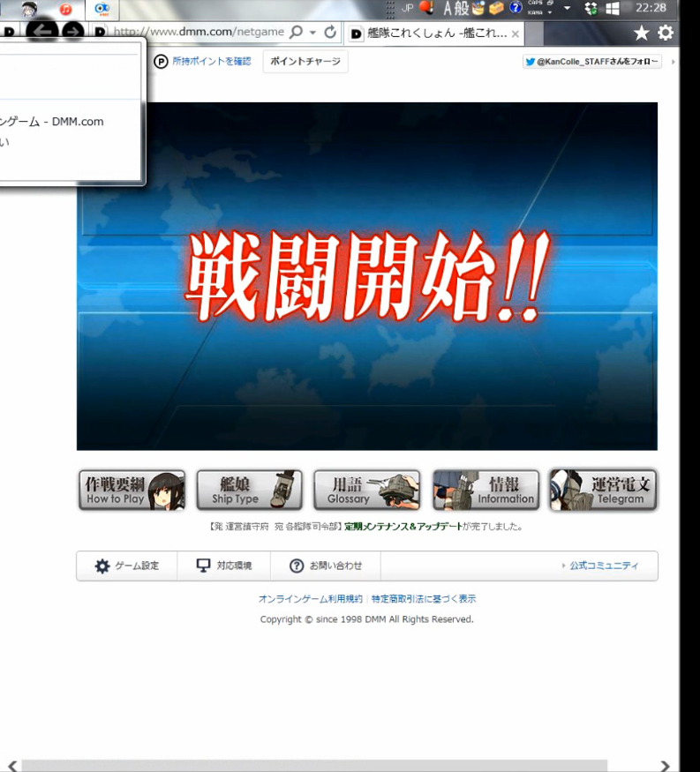Click the browser forward arrow button
Viewport: 700px width, 772px height.
(73, 32)
